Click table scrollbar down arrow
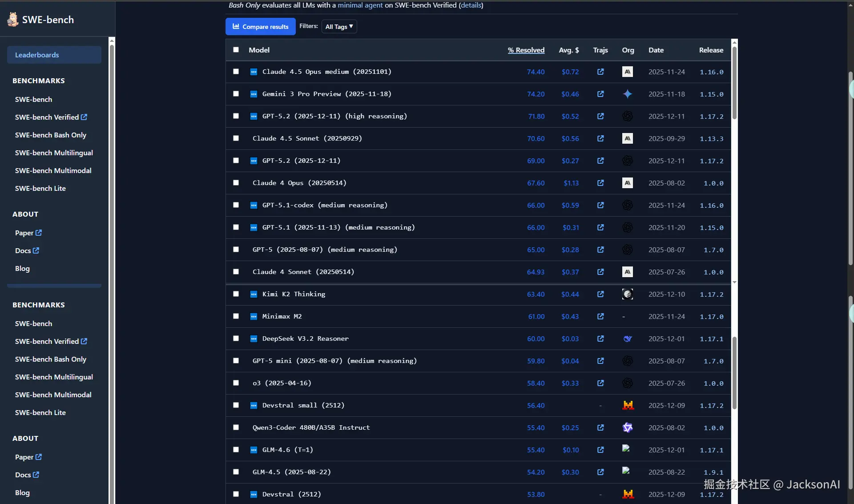 click(734, 282)
